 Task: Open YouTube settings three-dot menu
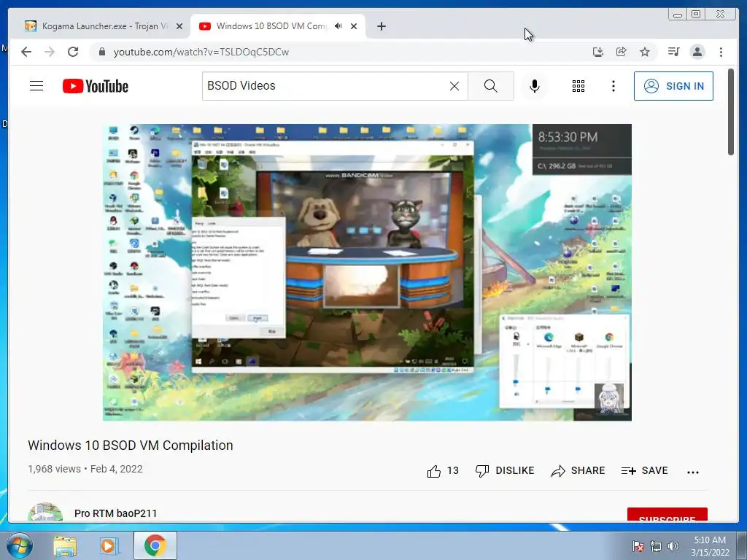point(613,86)
